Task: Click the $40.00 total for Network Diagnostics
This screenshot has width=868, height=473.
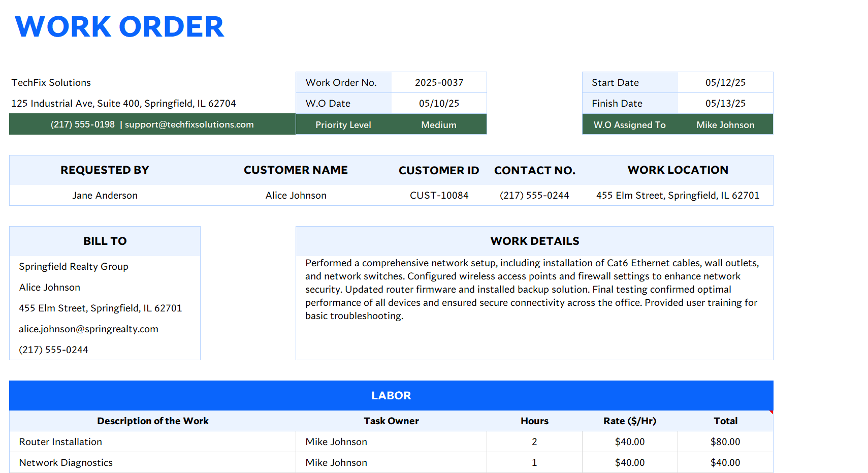Action: tap(725, 463)
